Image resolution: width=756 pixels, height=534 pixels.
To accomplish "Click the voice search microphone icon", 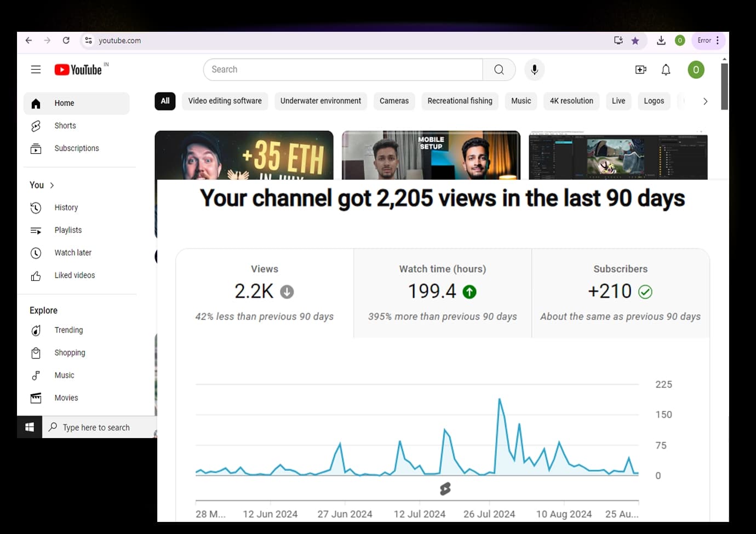I will click(534, 70).
